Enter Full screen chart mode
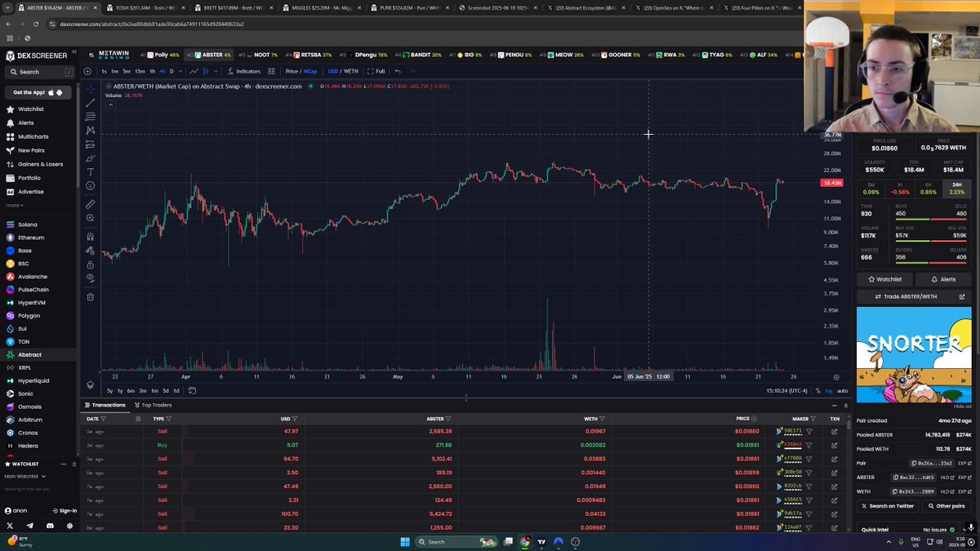The height and width of the screenshot is (551, 980). (376, 71)
